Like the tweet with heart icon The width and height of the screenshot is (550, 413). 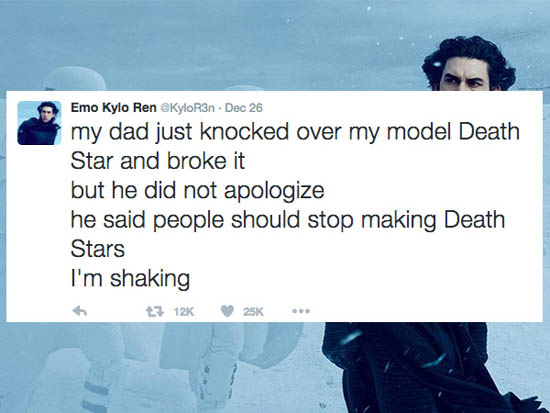coord(227,311)
